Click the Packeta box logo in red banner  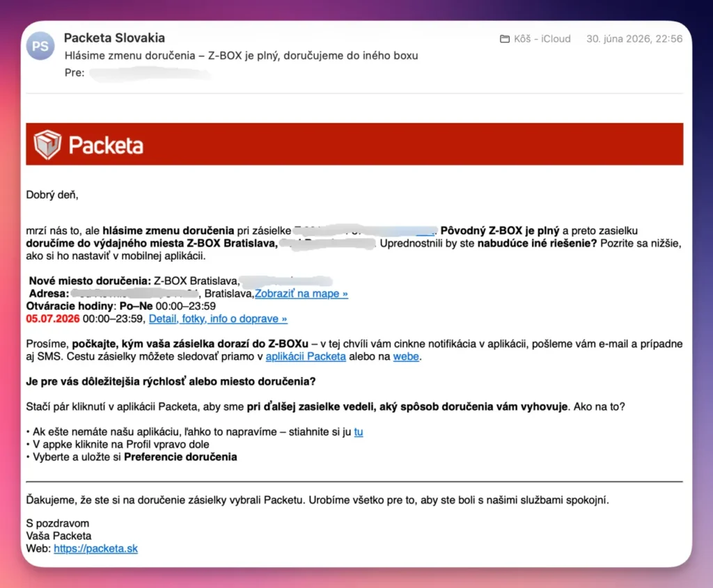pyautogui.click(x=47, y=145)
